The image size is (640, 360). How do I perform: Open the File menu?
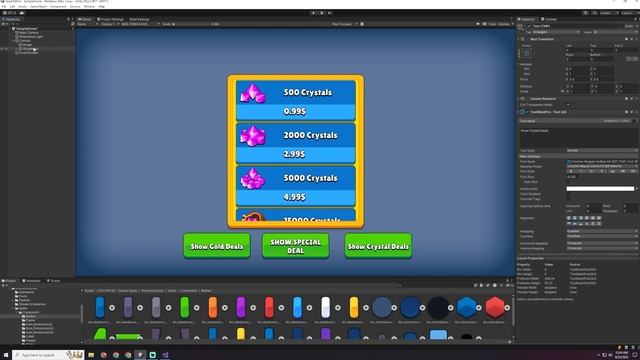click(4, 7)
